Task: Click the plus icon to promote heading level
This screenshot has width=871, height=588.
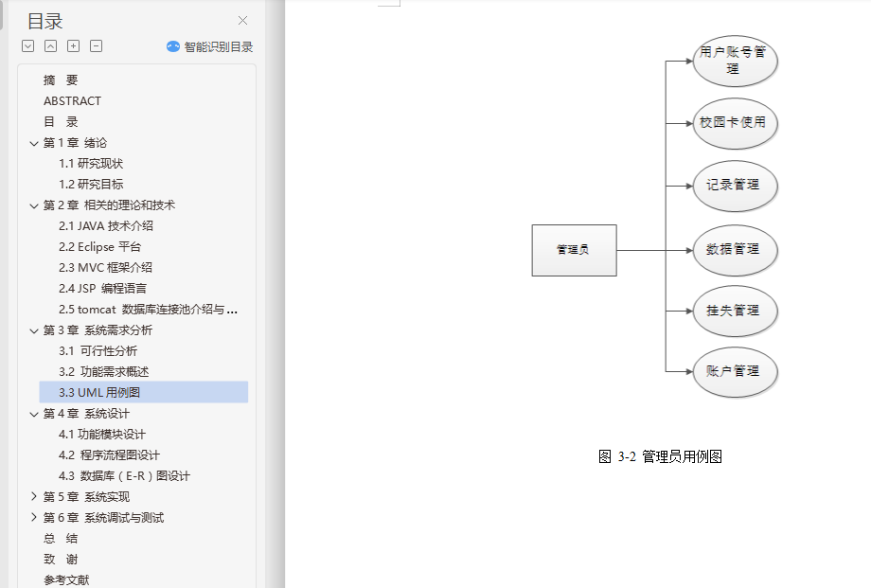Action: click(x=73, y=46)
